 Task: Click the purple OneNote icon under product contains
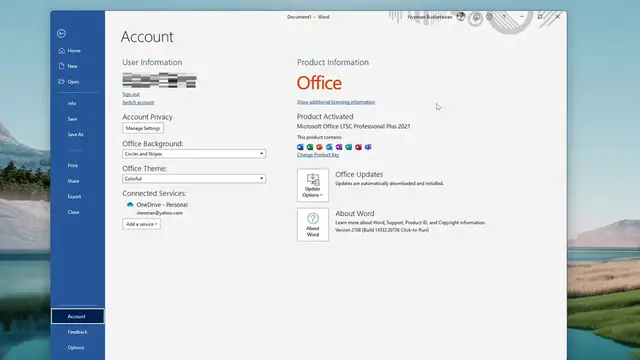click(339, 147)
